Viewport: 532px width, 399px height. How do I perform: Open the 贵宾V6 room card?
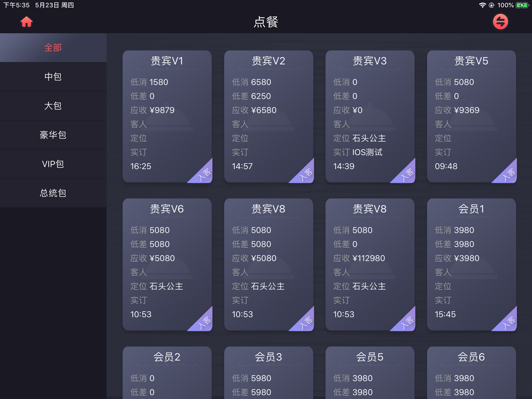[x=167, y=265]
